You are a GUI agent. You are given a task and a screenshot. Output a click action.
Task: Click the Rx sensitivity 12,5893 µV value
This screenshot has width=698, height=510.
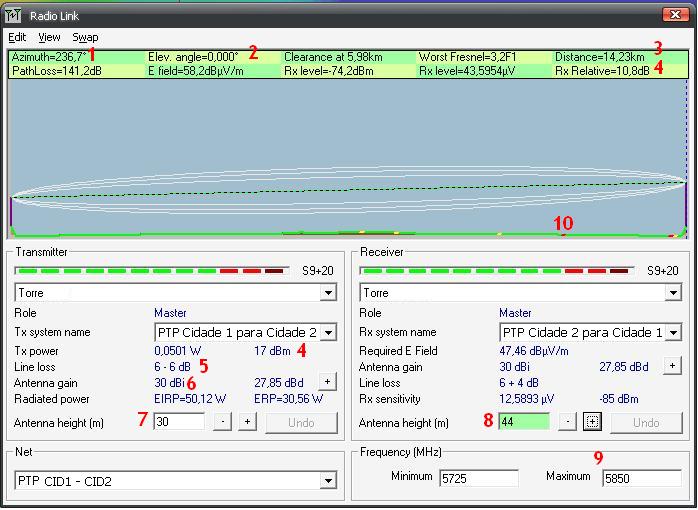(526, 399)
